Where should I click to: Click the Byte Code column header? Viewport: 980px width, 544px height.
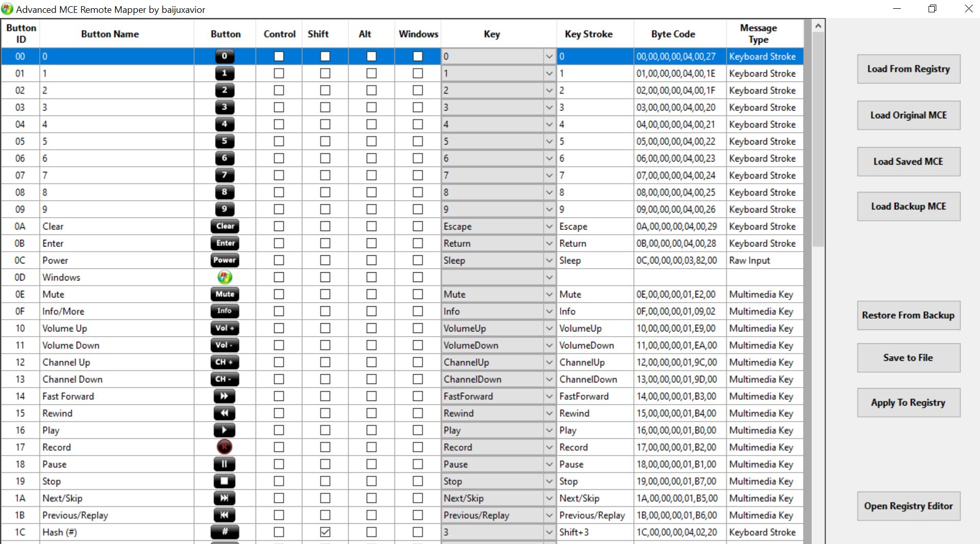click(x=680, y=34)
